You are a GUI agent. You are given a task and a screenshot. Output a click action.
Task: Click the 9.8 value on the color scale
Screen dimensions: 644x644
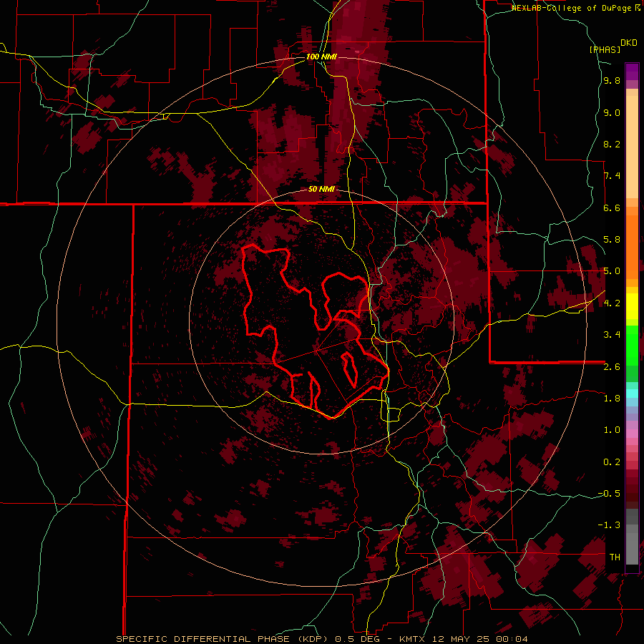[612, 80]
